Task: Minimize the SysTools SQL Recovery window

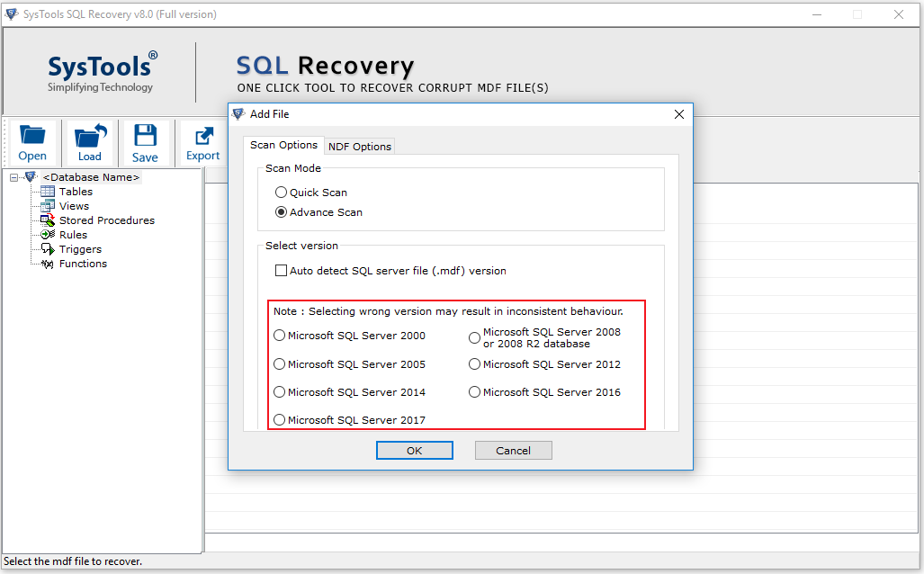Action: click(817, 14)
